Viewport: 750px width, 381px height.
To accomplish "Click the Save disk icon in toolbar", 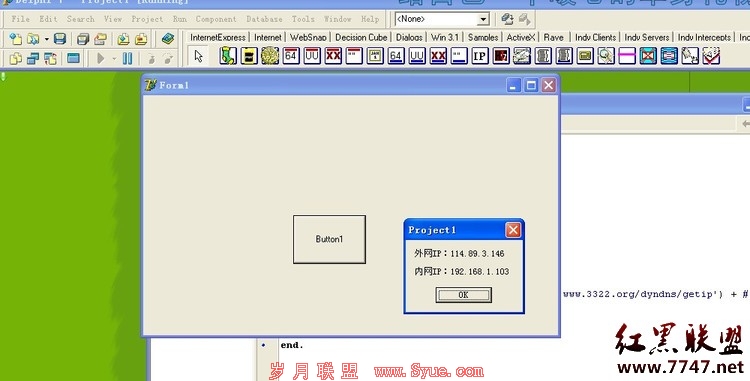I will pyautogui.click(x=60, y=39).
